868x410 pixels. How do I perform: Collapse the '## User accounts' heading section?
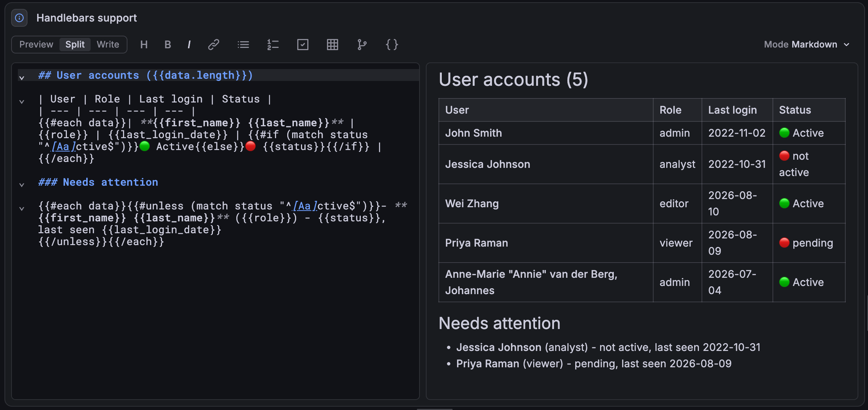[x=22, y=78]
